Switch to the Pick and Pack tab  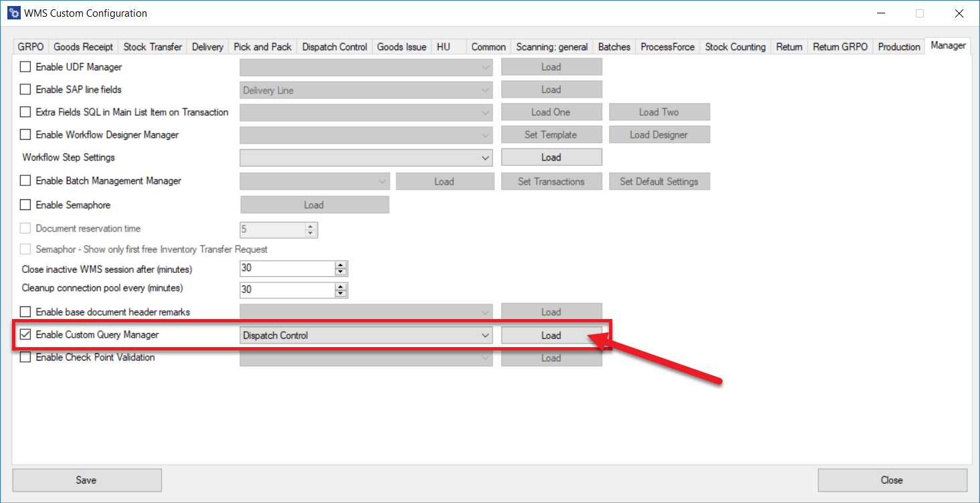[x=262, y=47]
